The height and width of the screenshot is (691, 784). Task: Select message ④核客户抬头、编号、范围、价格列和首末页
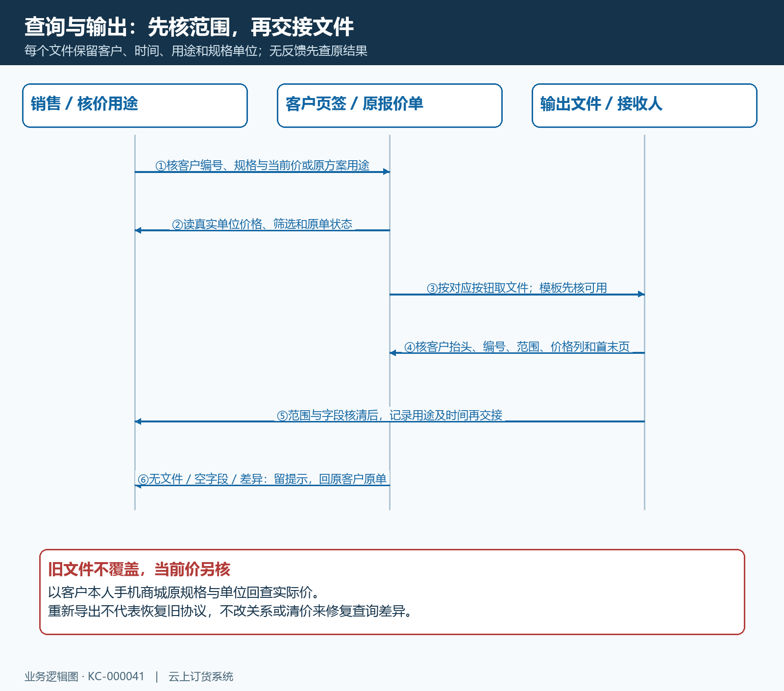[x=517, y=347]
